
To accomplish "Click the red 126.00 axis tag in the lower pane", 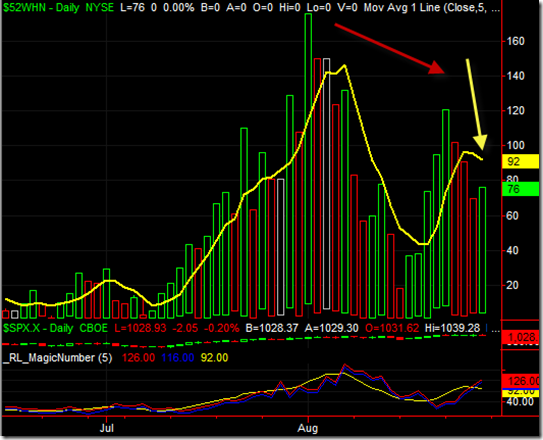I will (x=520, y=381).
